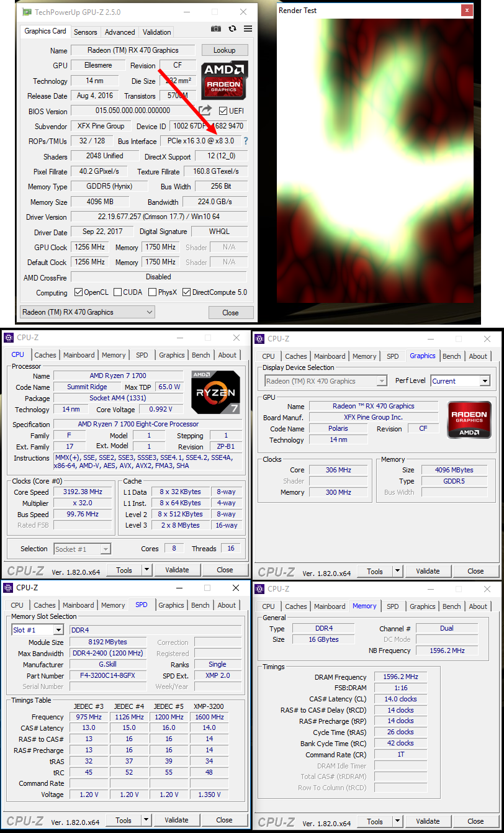Screen dimensions: 504x833
Task: Click Close in the CPU-Z Graphics window
Action: pos(475,571)
